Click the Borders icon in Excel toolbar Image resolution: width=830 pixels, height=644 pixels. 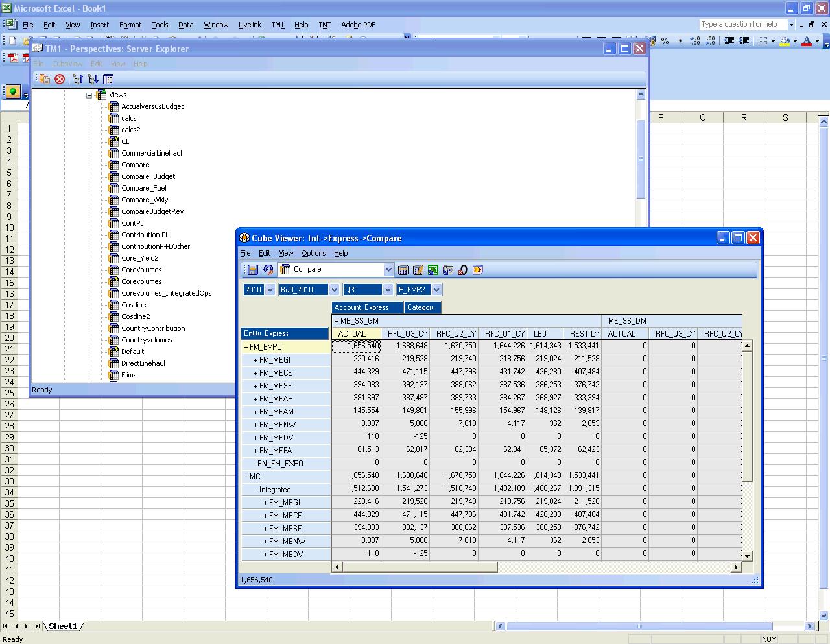pos(763,41)
